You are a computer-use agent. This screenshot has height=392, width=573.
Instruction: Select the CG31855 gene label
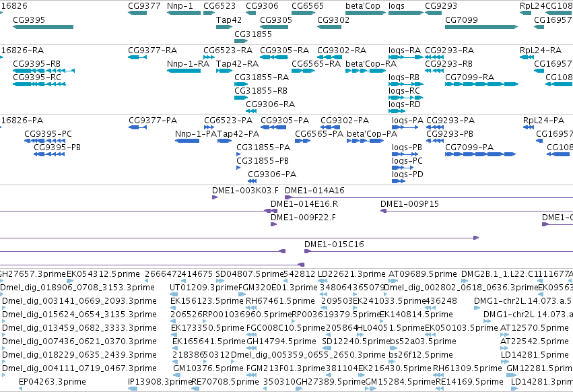click(253, 34)
